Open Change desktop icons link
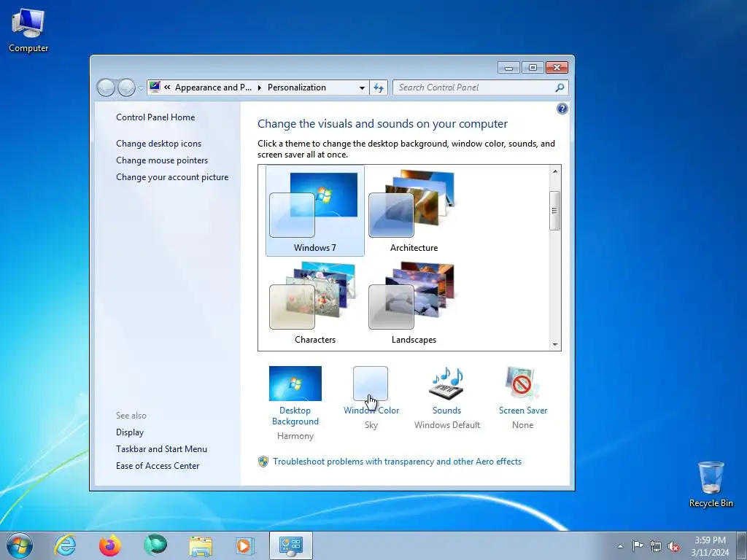Image resolution: width=747 pixels, height=560 pixels. [158, 144]
